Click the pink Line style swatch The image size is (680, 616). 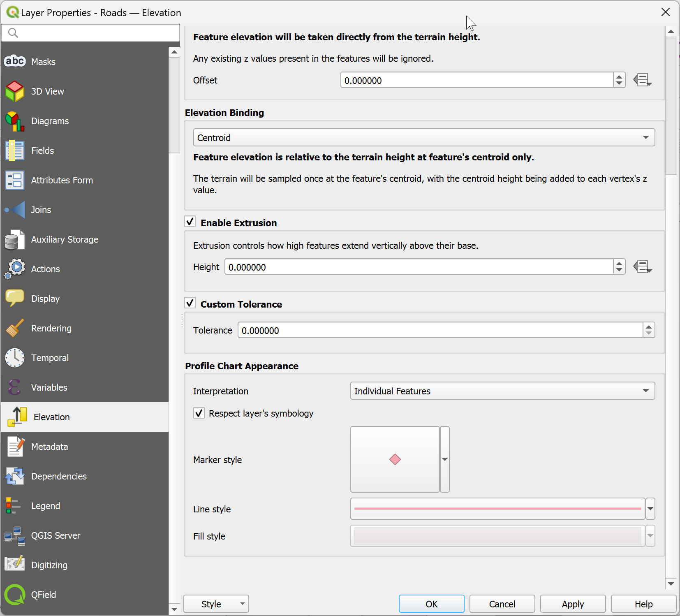coord(497,509)
